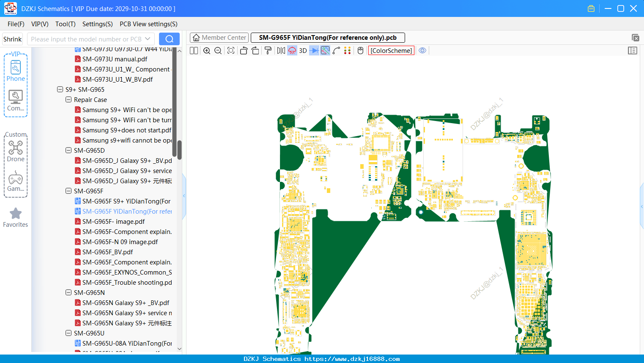
Task: Toggle the diode symbol tool
Action: (x=314, y=51)
